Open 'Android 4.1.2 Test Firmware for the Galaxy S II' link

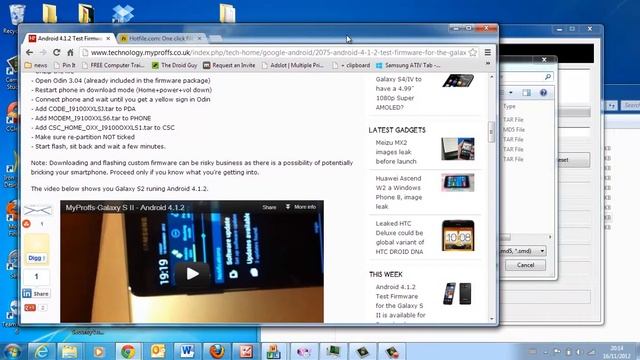pyautogui.click(x=400, y=301)
